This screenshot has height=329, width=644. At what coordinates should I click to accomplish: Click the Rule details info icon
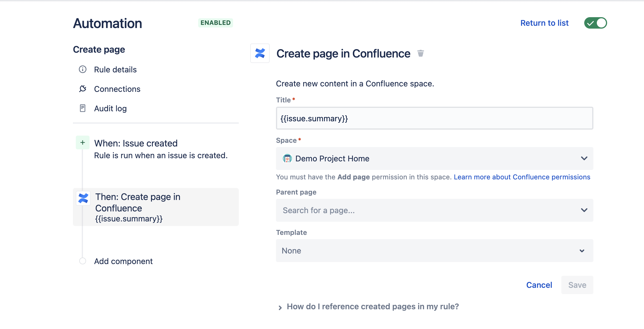(x=83, y=70)
